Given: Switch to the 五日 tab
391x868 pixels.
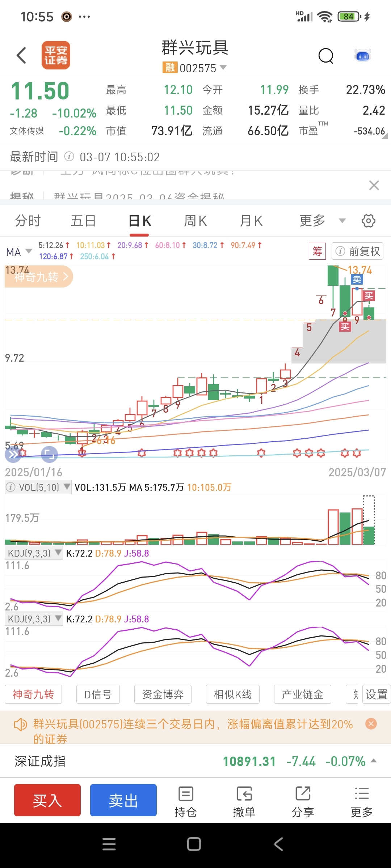Looking at the screenshot, I should 83,221.
